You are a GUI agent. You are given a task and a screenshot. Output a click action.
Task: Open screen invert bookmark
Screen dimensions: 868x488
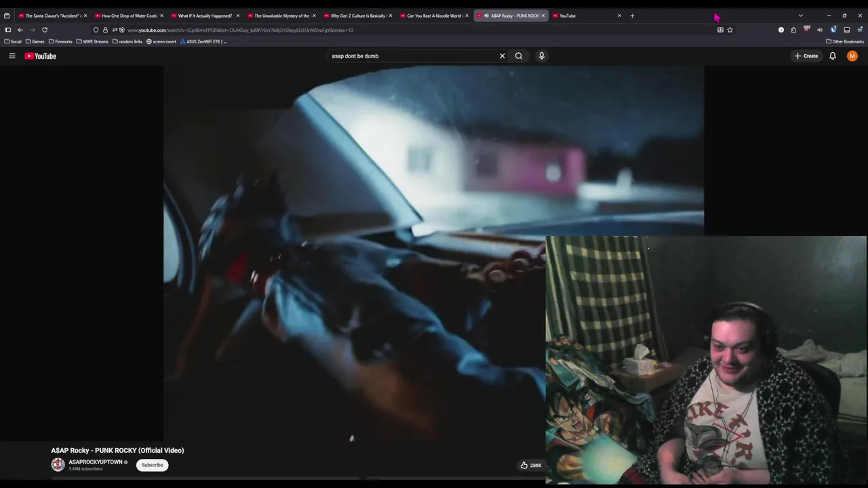[x=161, y=41]
